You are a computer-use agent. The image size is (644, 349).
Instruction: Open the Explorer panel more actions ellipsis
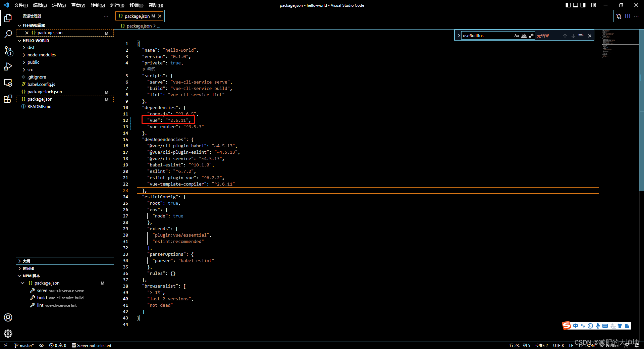106,16
